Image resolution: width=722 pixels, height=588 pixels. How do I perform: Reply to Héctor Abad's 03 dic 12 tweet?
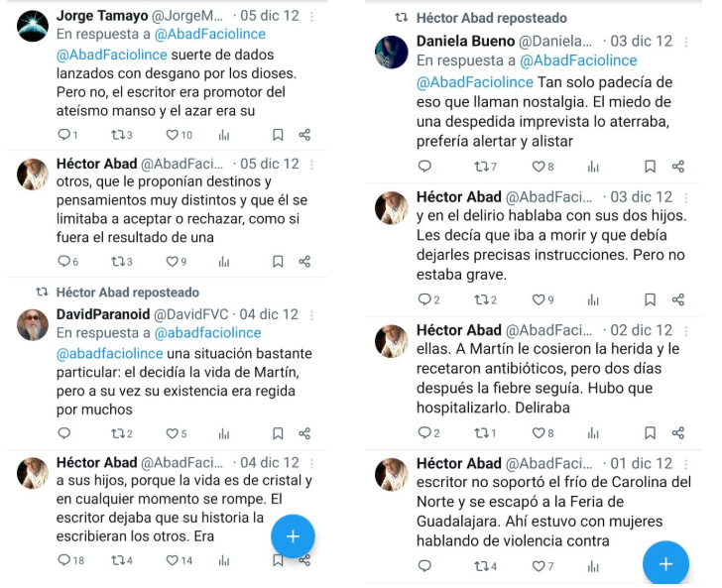(424, 299)
